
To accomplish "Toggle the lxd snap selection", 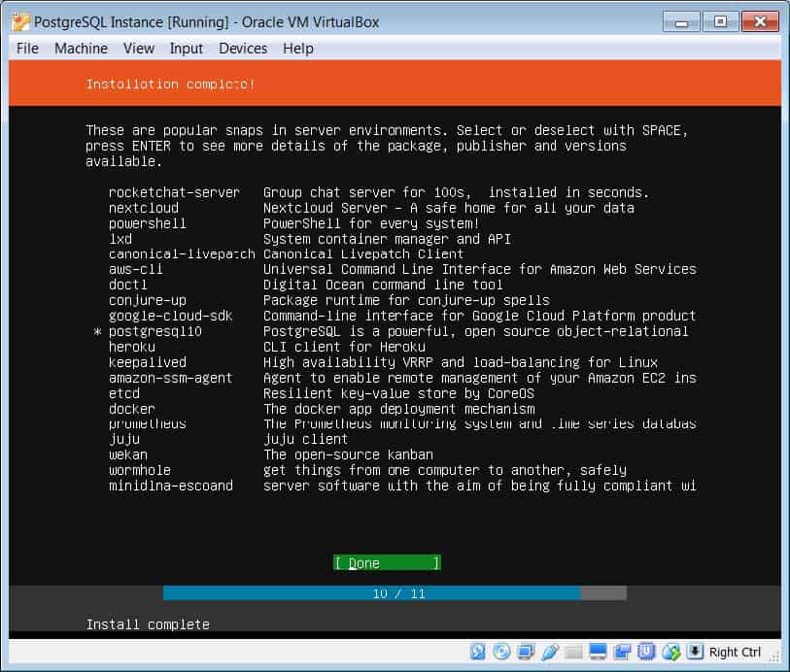I will tap(120, 239).
